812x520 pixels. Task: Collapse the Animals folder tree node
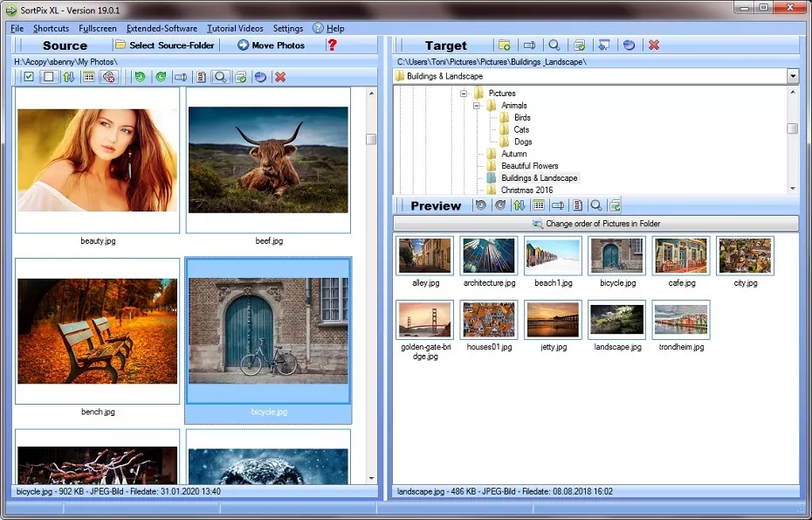(478, 106)
